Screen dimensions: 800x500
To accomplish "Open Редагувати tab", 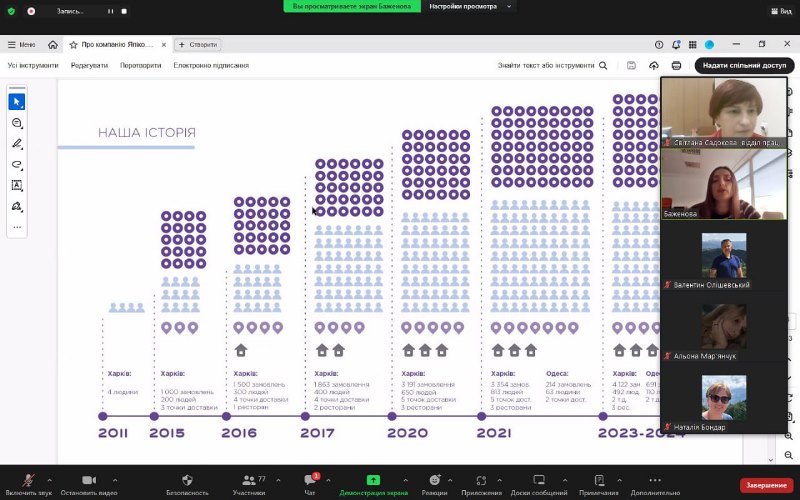I will [x=89, y=65].
